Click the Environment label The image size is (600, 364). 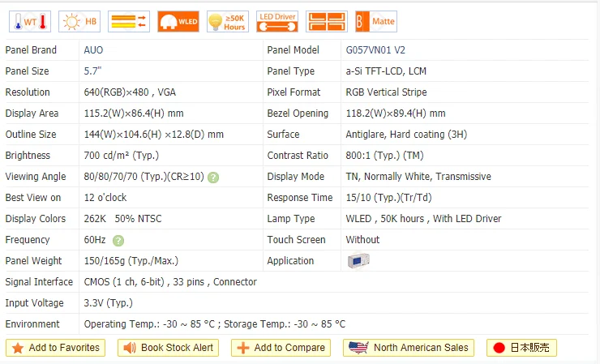point(32,323)
